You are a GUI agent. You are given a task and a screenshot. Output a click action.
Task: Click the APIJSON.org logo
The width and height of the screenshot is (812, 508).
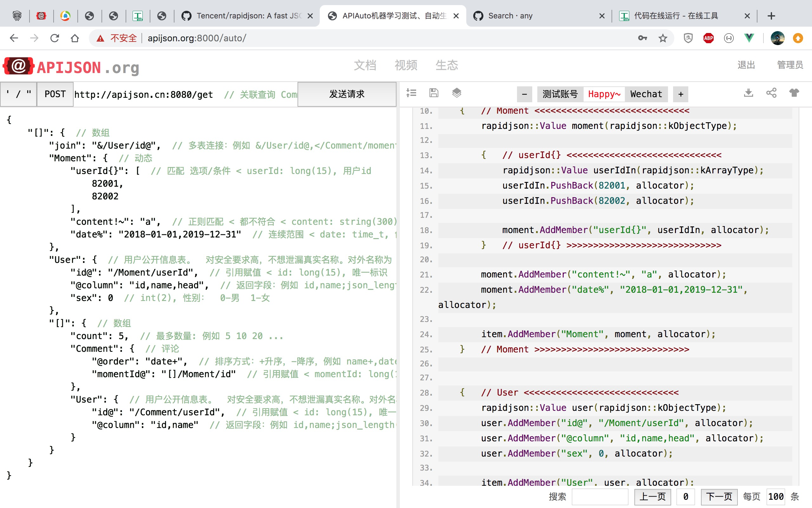point(71,67)
